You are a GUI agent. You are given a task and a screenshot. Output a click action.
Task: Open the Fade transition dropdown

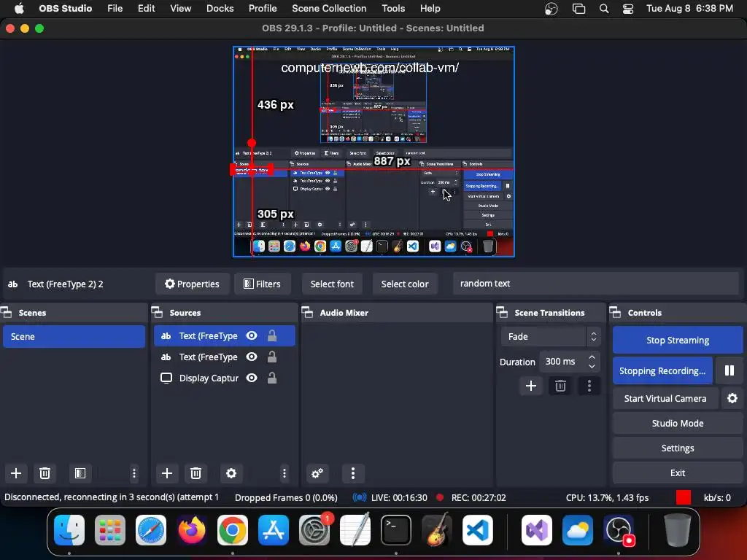(x=550, y=336)
